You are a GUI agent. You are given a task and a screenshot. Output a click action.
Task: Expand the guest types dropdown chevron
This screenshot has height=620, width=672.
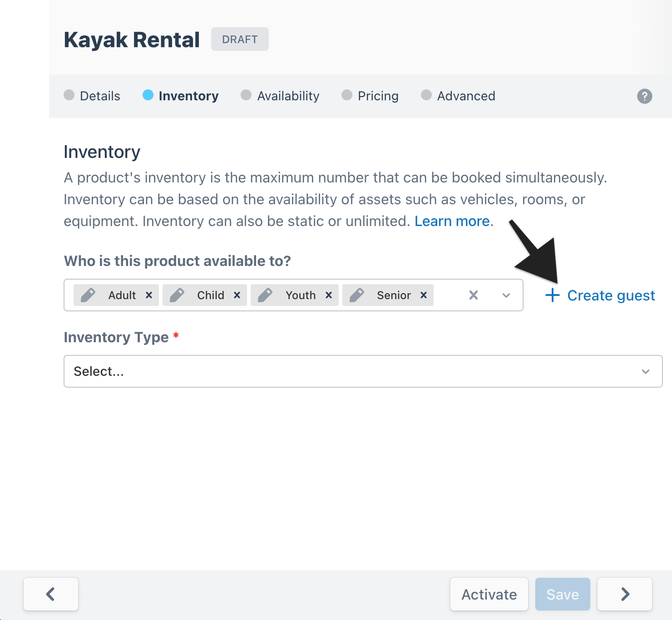(x=506, y=295)
